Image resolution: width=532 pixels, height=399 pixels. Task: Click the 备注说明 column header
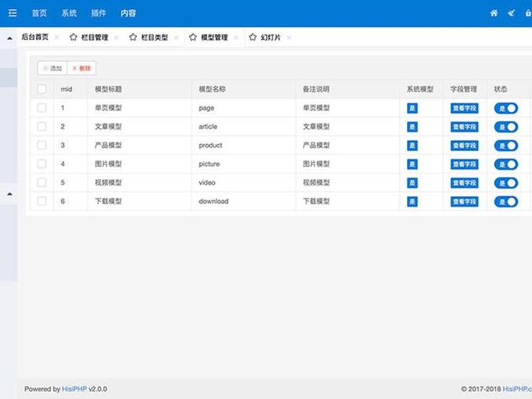tap(316, 89)
